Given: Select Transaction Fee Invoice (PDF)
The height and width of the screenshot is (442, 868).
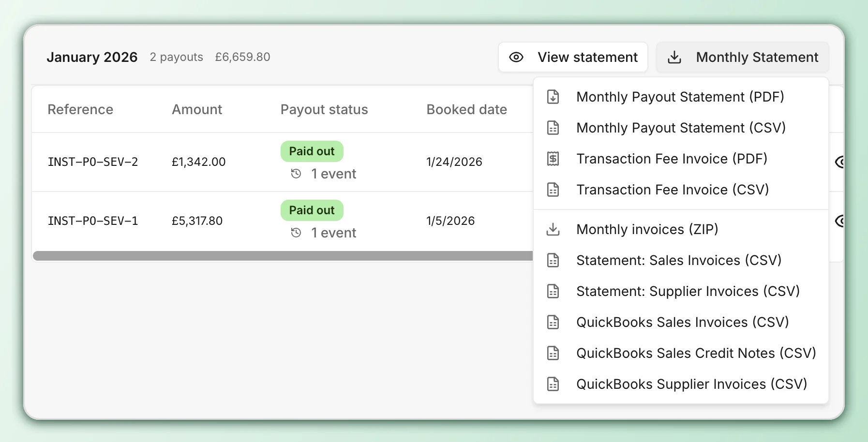Looking at the screenshot, I should click(681, 159).
